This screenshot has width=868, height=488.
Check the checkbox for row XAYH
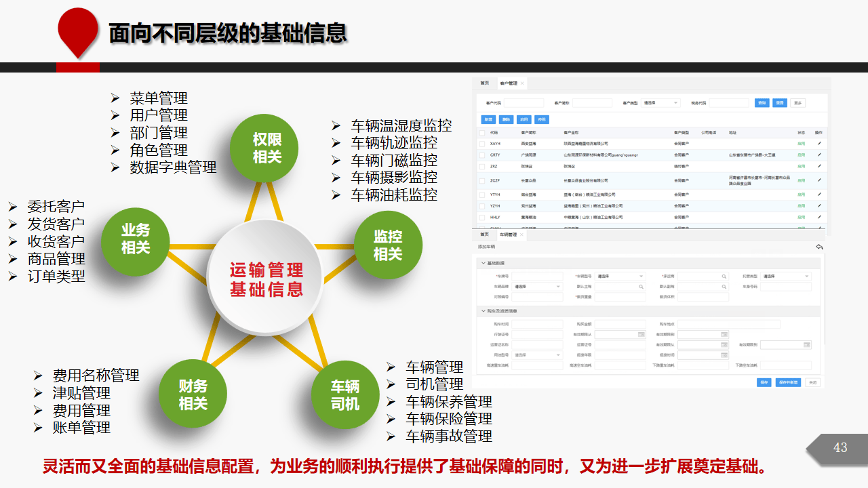tap(482, 144)
